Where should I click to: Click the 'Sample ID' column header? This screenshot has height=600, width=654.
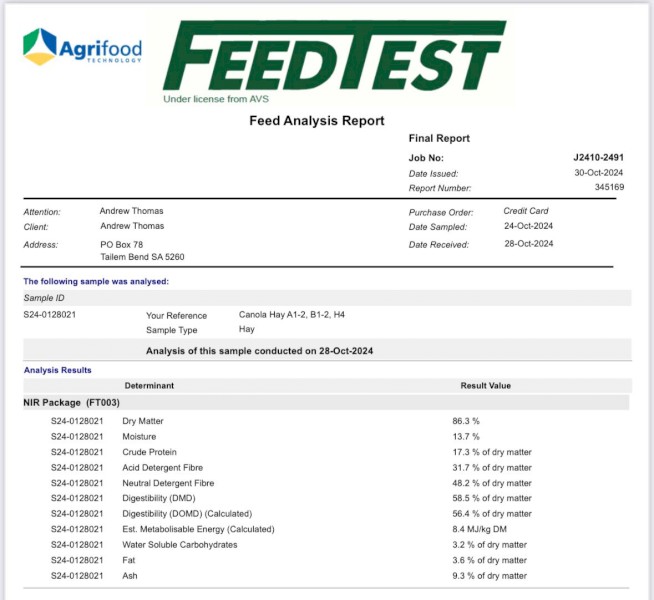pyautogui.click(x=44, y=298)
